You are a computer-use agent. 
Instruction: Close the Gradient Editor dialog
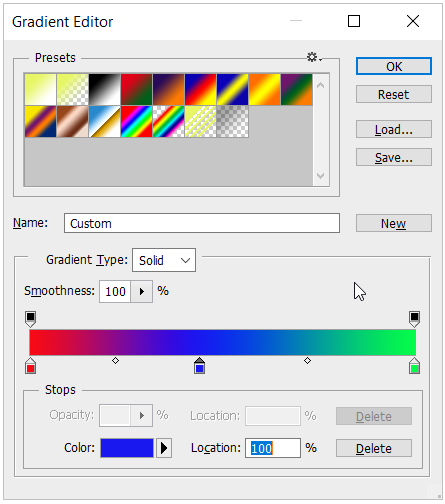point(413,21)
